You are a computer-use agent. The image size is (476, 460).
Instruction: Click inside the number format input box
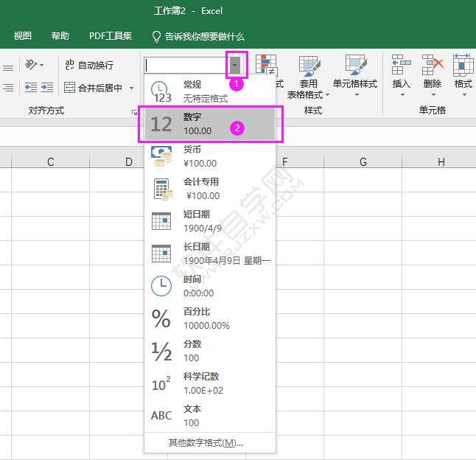[x=186, y=65]
